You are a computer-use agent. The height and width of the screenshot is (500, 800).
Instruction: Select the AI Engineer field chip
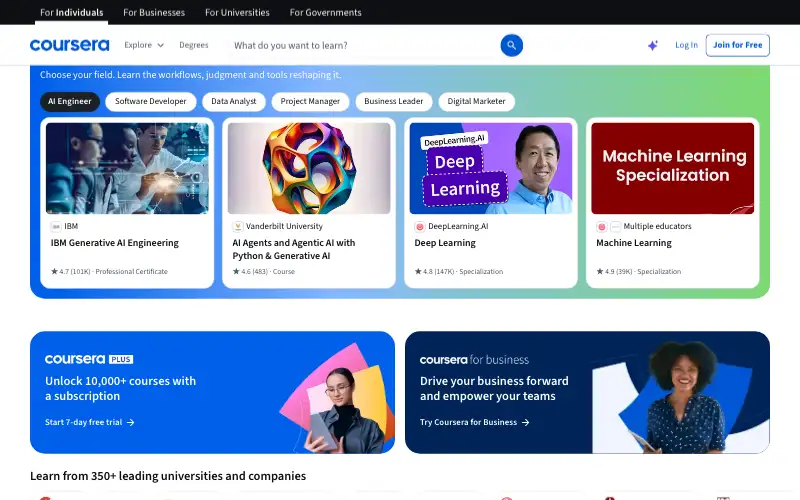click(x=70, y=102)
